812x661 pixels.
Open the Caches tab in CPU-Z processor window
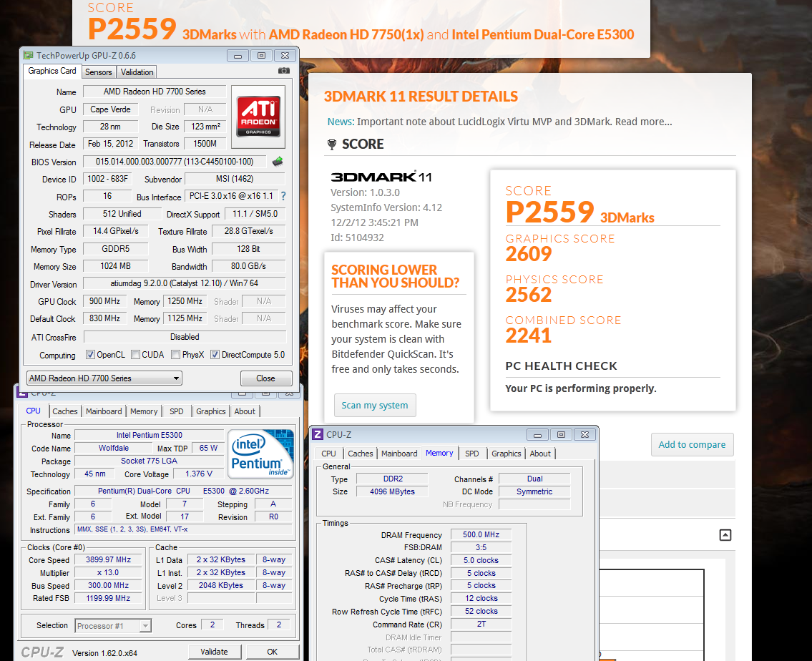pos(64,411)
